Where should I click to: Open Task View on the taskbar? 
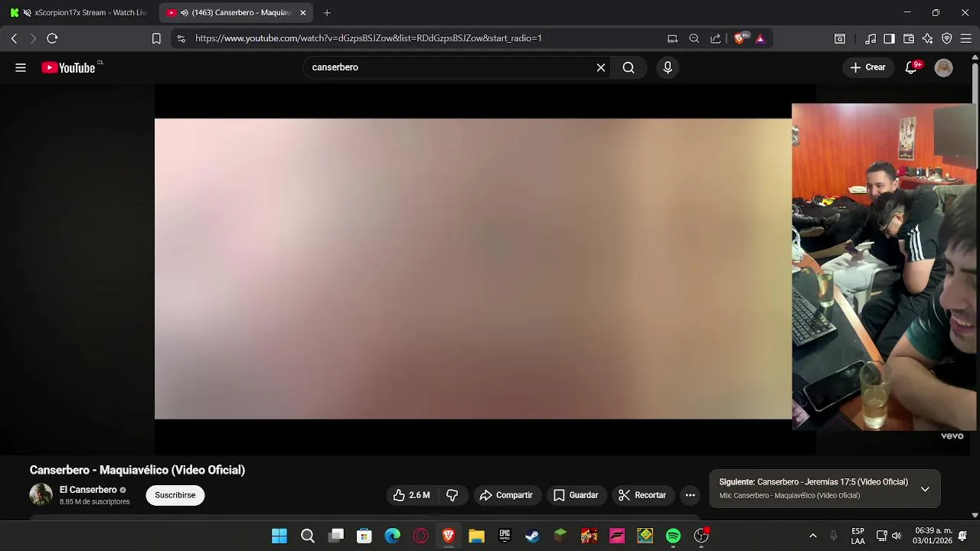[x=336, y=536]
